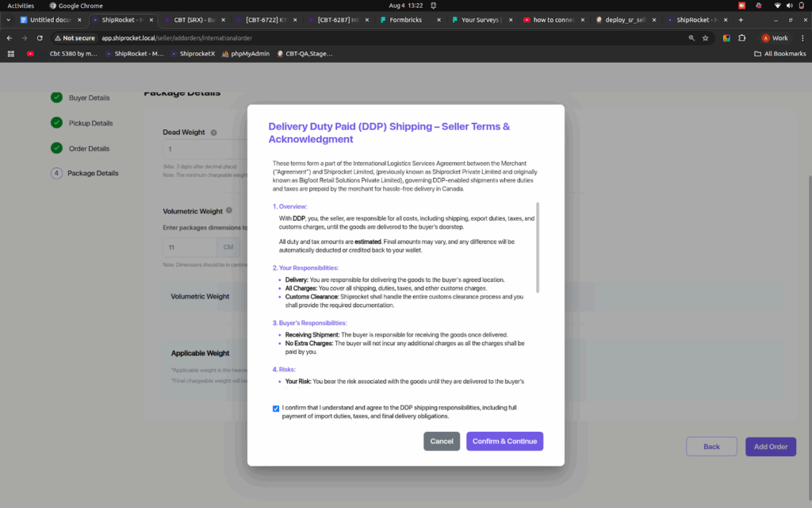Click the Pickup Details completed step icon
This screenshot has height=508, width=812.
[x=56, y=123]
